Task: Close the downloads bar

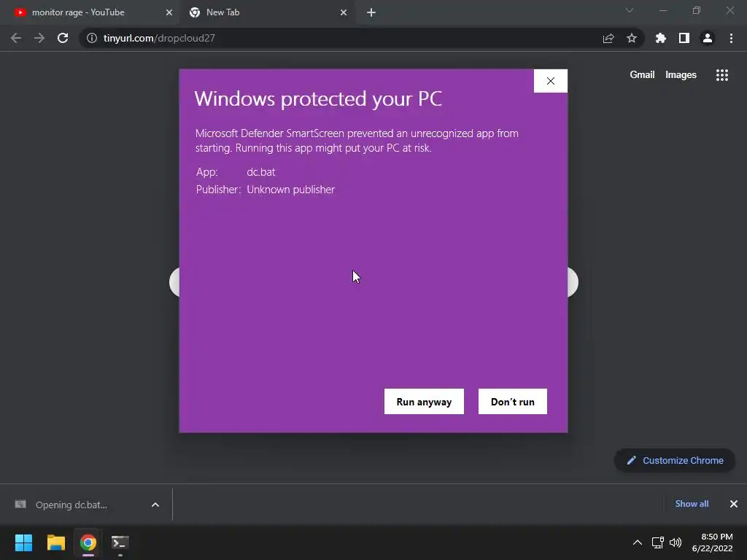Action: point(734,504)
